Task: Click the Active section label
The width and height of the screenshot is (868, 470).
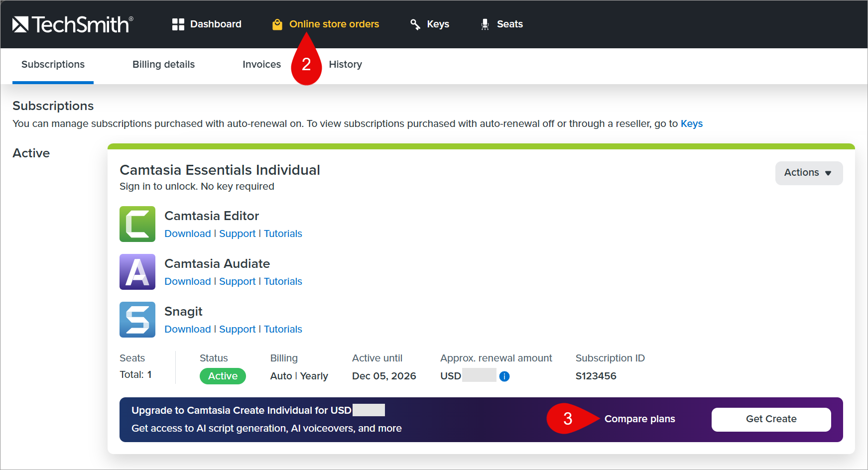Action: pos(31,153)
